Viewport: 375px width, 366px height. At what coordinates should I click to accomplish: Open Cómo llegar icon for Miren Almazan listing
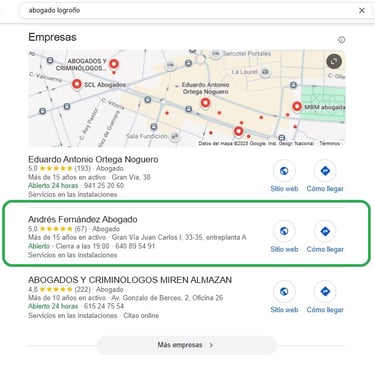click(325, 292)
